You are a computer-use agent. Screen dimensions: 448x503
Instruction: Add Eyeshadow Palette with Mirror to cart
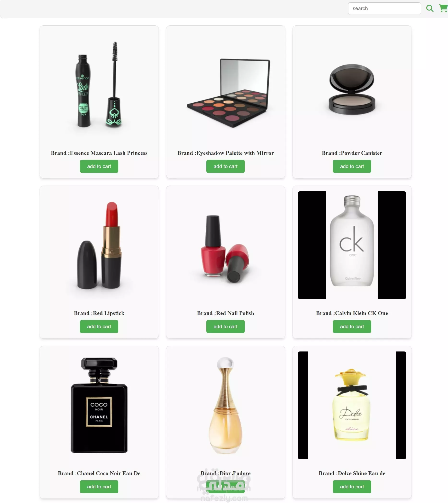tap(225, 166)
